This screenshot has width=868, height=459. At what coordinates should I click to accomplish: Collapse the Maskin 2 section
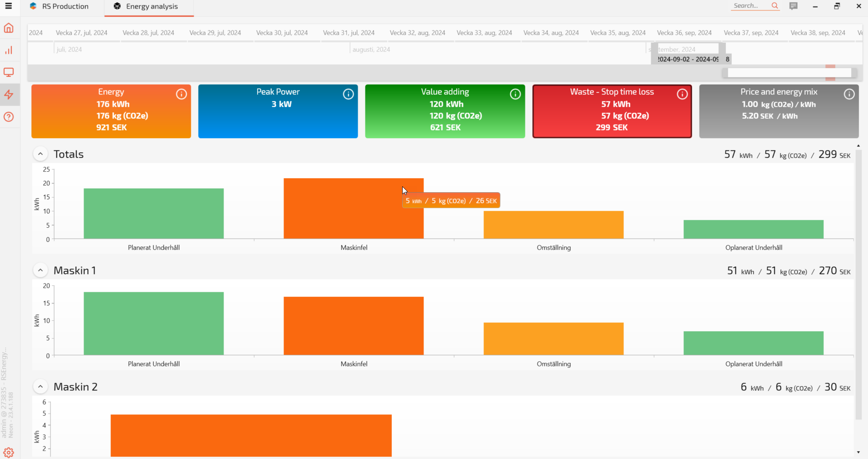click(40, 387)
